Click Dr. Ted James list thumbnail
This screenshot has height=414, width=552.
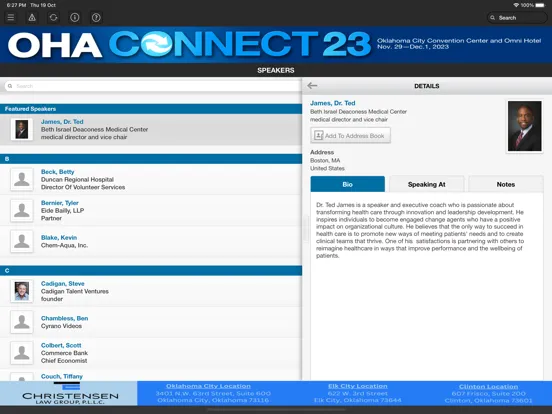[x=22, y=129]
